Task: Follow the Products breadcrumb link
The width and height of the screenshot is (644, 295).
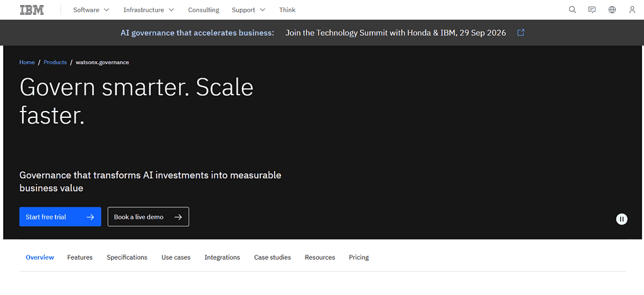Action: tap(55, 62)
